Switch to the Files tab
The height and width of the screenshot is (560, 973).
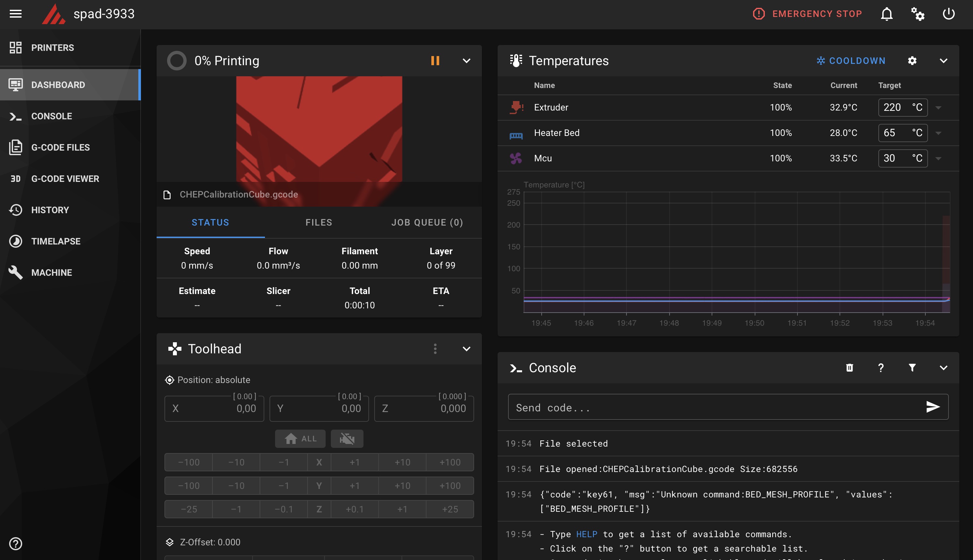[319, 222]
